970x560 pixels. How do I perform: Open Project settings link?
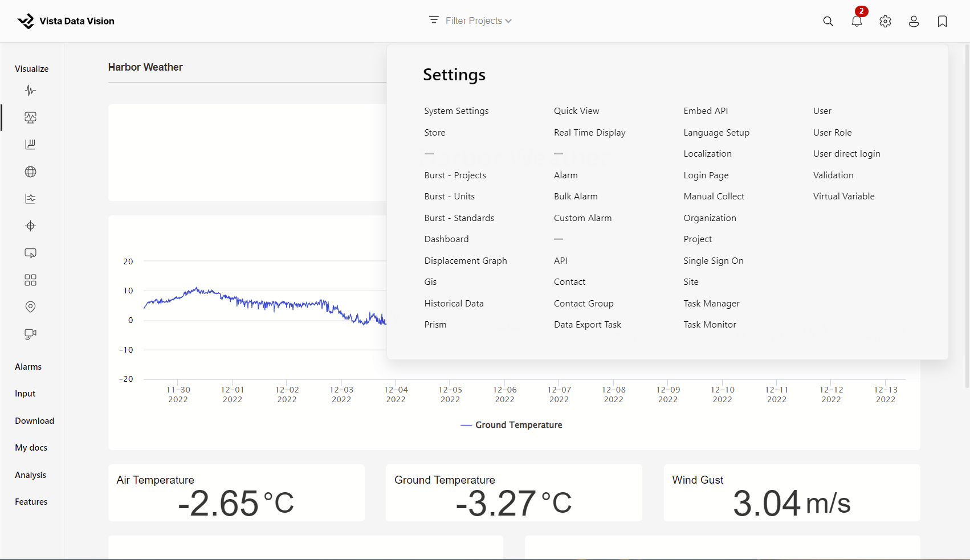coord(698,239)
